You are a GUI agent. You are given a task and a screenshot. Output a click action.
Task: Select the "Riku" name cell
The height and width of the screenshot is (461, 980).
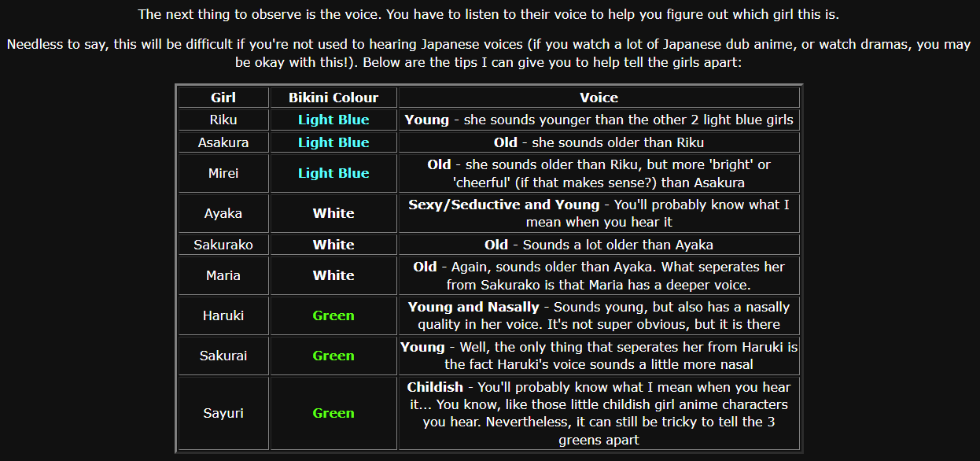coord(223,120)
